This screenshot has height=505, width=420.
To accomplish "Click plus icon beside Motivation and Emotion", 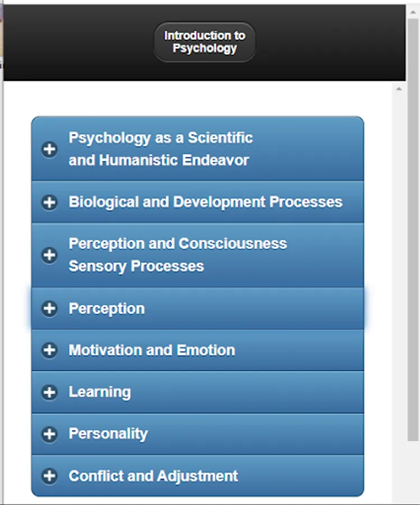I will tap(49, 350).
